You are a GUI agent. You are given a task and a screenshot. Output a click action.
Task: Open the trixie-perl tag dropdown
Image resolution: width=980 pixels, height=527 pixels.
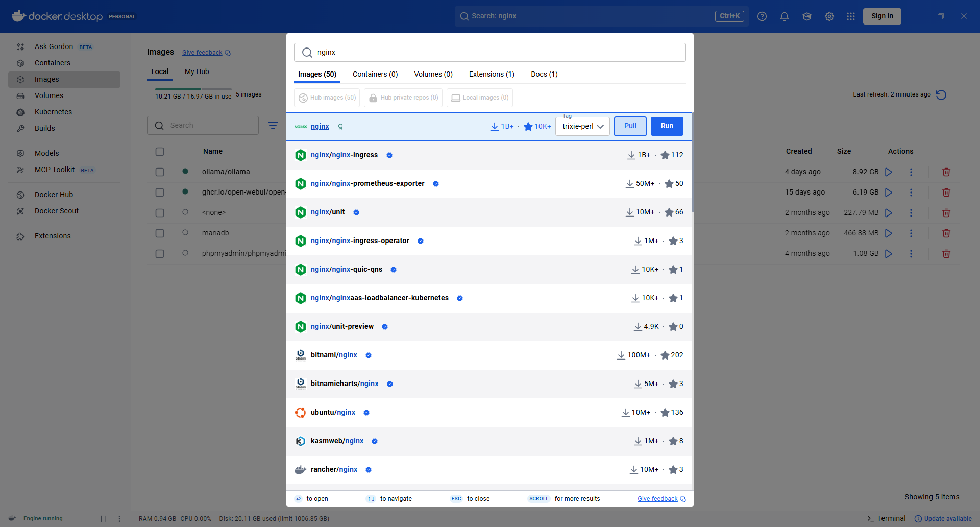point(582,126)
